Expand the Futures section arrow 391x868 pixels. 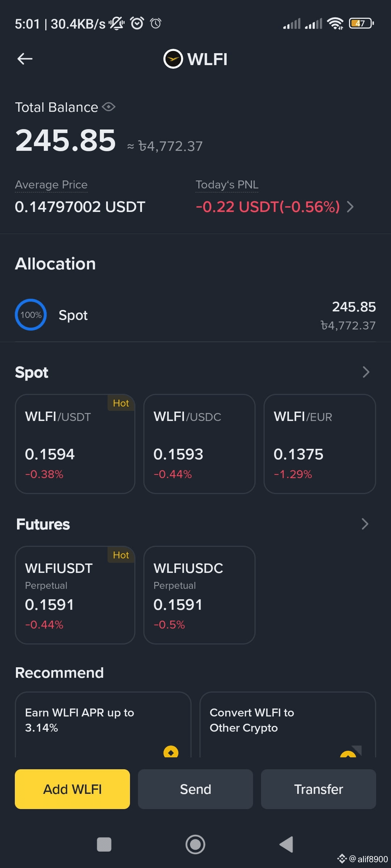click(x=365, y=524)
